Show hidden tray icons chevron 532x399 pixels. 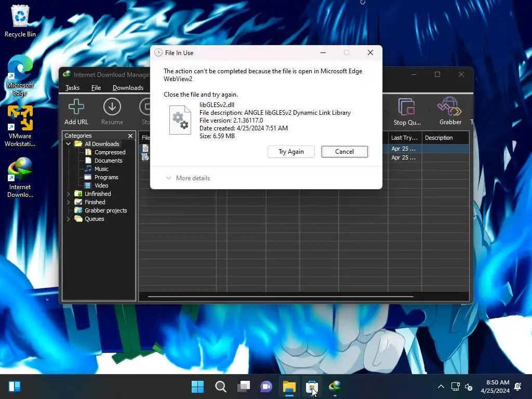(441, 387)
